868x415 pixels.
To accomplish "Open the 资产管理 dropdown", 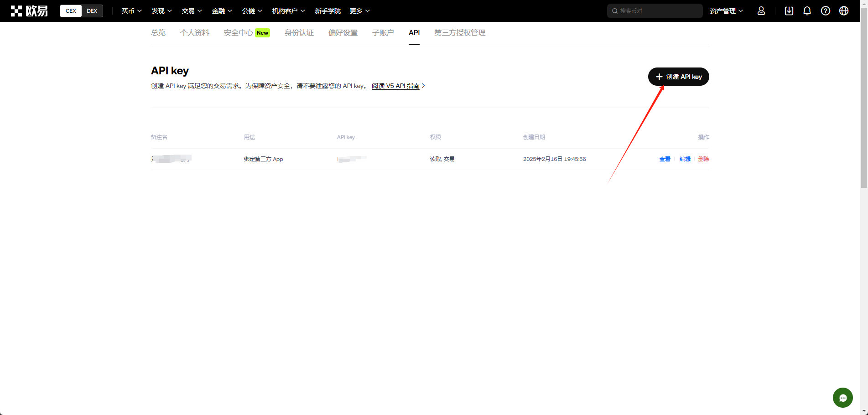I will [726, 11].
